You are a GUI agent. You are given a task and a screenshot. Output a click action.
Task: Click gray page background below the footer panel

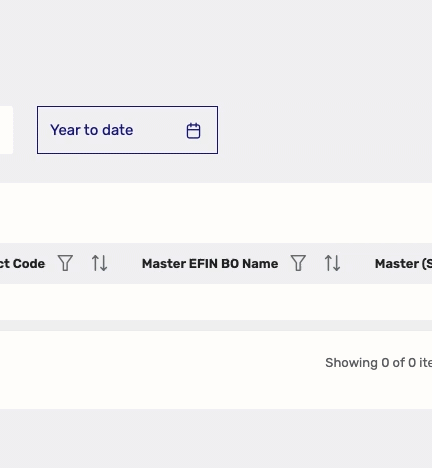[216, 438]
